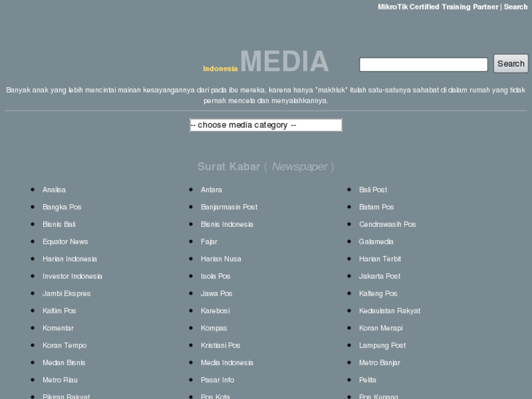
Task: Open the Bali Post link
Action: click(x=373, y=190)
